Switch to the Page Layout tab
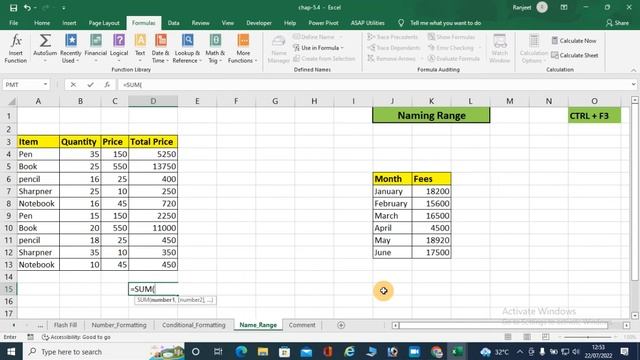 (x=104, y=23)
